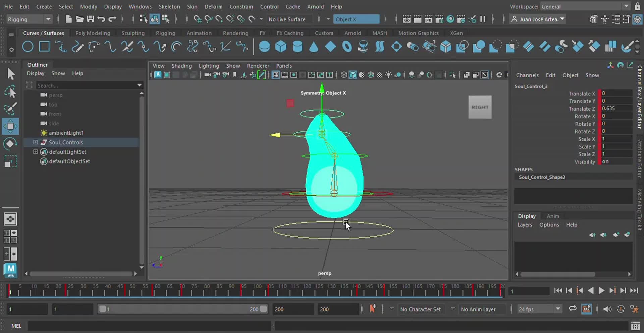Switch to the Poly Modeling shelf tab

click(x=93, y=33)
